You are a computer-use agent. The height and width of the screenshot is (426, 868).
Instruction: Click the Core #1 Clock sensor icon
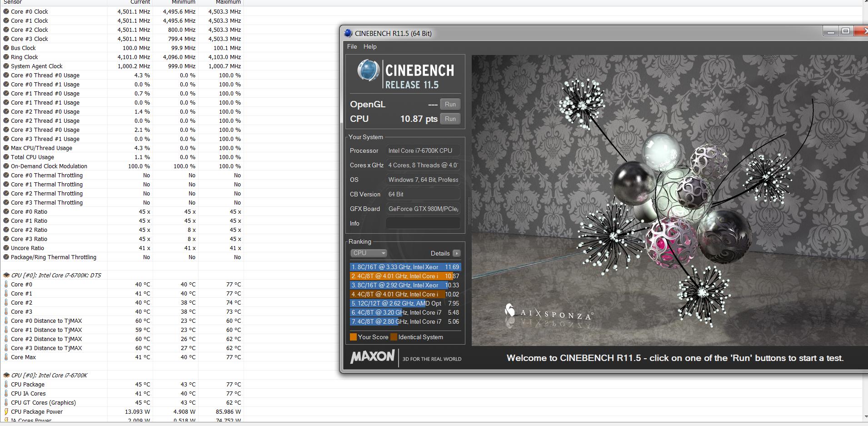[6, 20]
